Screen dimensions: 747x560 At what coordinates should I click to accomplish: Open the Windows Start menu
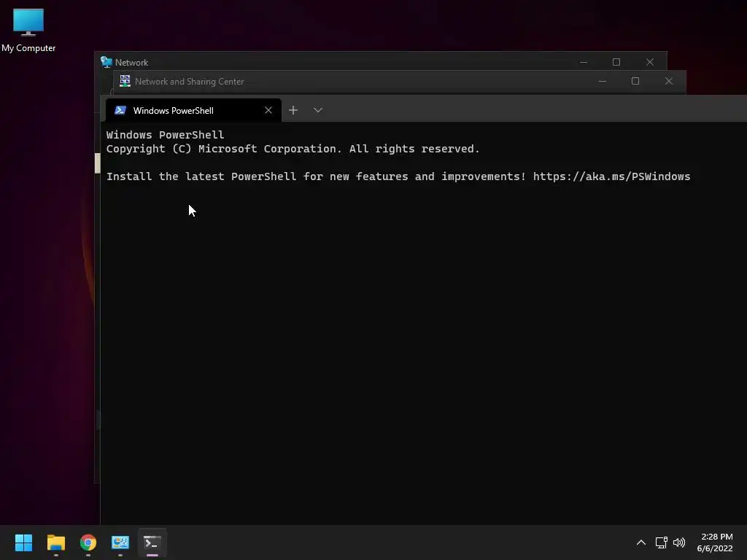[x=23, y=542]
